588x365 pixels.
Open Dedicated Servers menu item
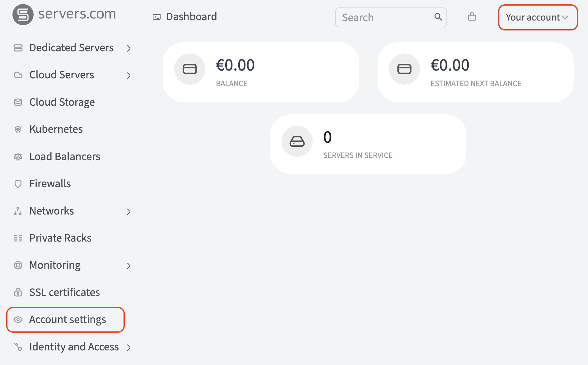coord(72,48)
